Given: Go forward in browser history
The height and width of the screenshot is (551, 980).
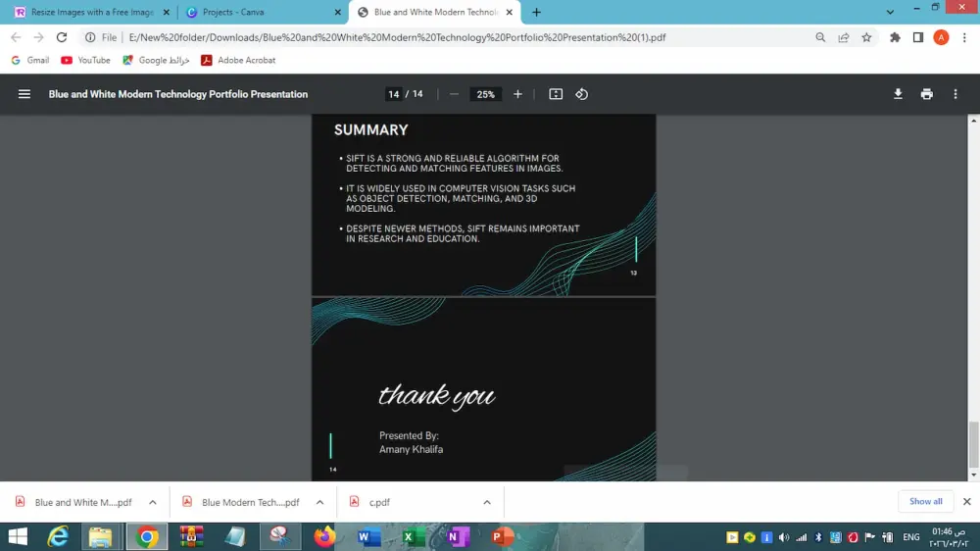Looking at the screenshot, I should [39, 37].
